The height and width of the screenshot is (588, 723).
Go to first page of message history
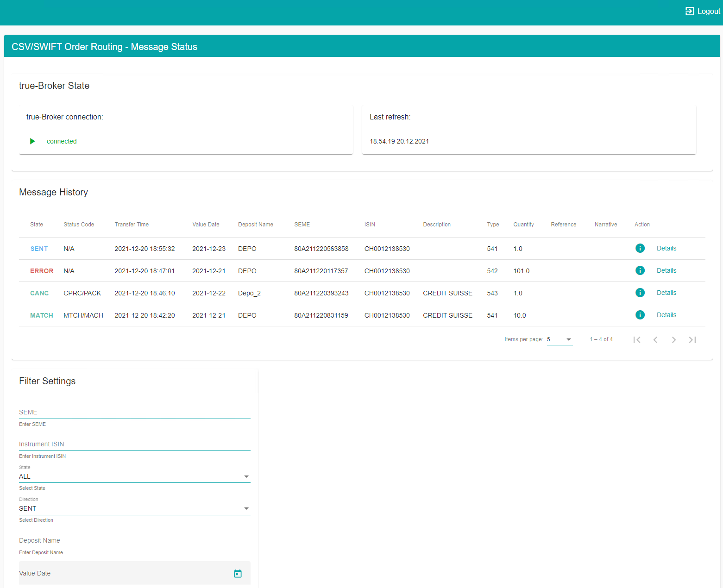coord(637,340)
